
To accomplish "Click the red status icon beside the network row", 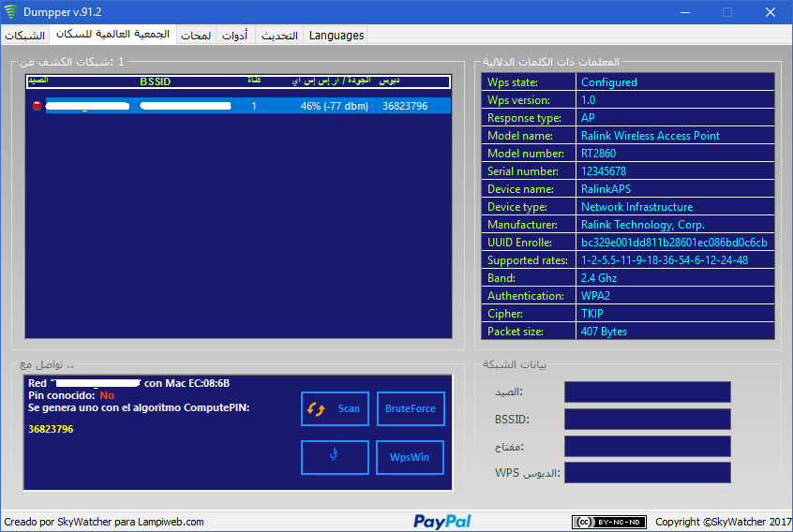I will point(37,106).
